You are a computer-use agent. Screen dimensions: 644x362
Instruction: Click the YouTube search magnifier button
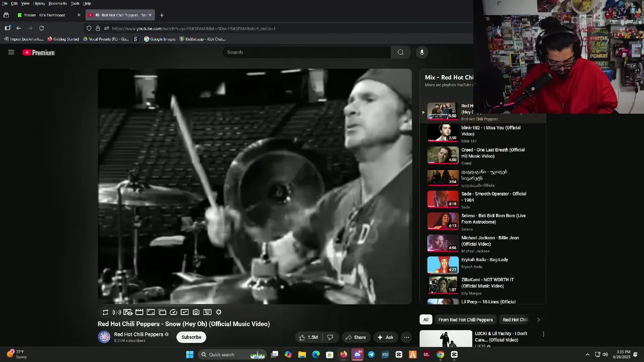[x=400, y=52]
